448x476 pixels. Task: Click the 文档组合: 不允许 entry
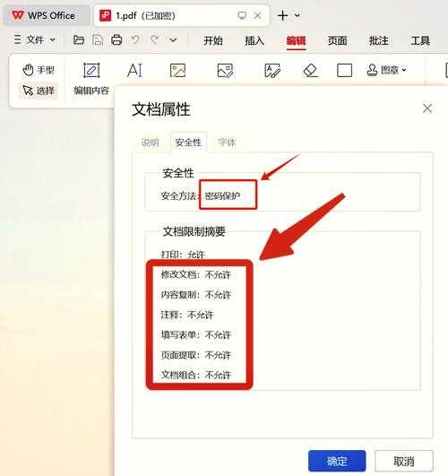196,375
